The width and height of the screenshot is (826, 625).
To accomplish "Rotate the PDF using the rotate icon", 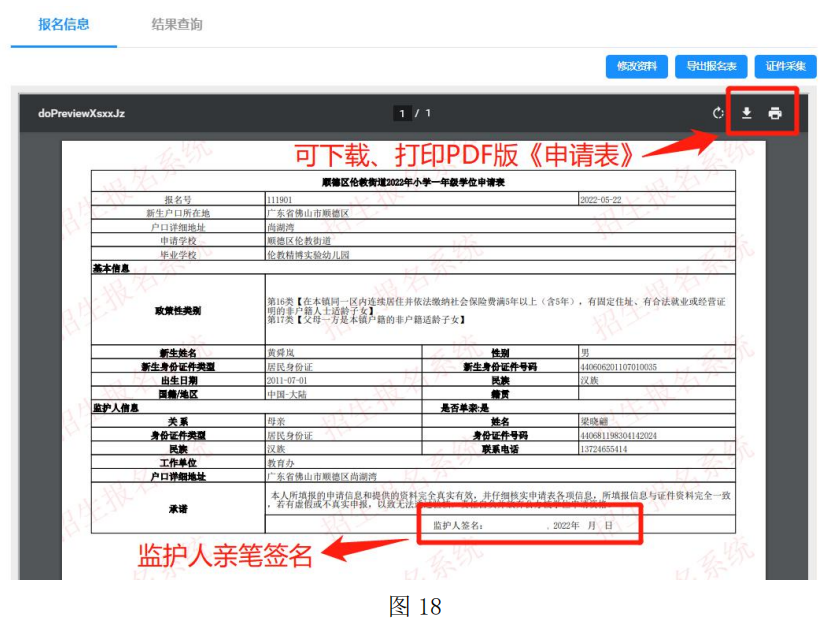I will (718, 113).
